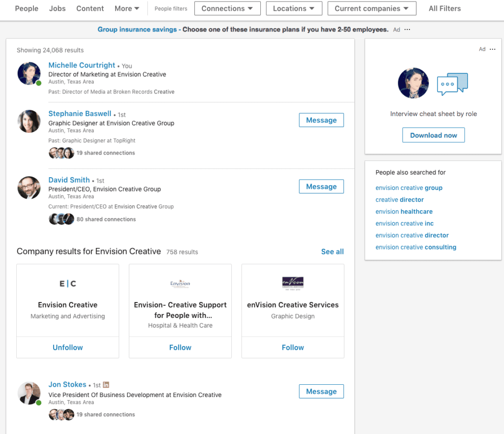
Task: Expand the More menu
Action: pyautogui.click(x=126, y=8)
